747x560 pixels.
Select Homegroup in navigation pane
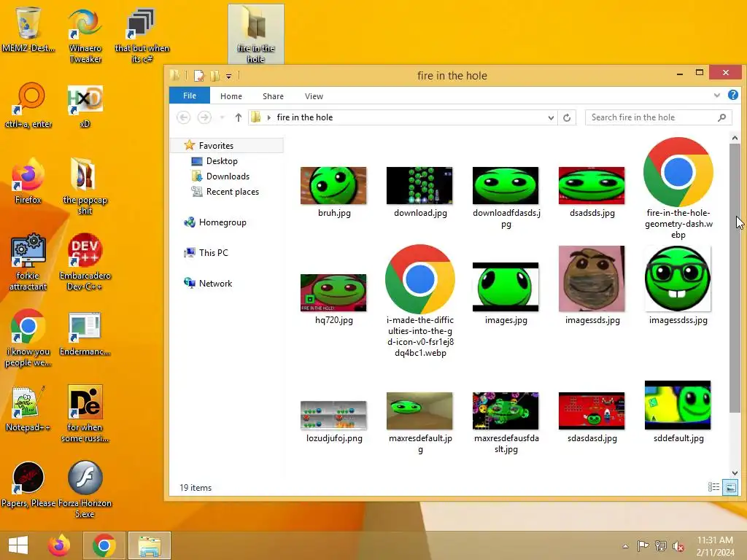pyautogui.click(x=215, y=222)
